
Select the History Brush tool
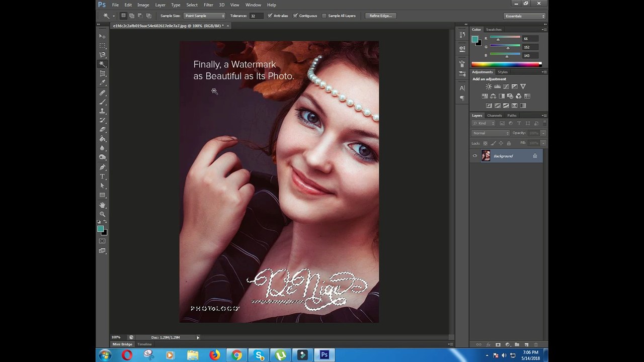coord(102,120)
